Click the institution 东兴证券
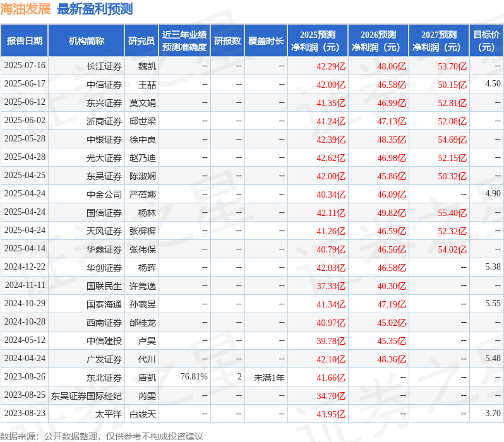 (104, 103)
